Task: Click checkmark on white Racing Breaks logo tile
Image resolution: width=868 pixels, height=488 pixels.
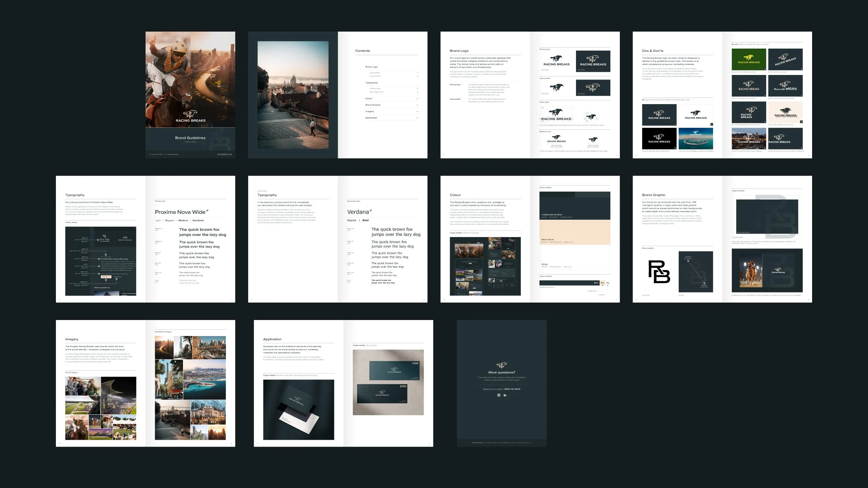Action: (711, 124)
